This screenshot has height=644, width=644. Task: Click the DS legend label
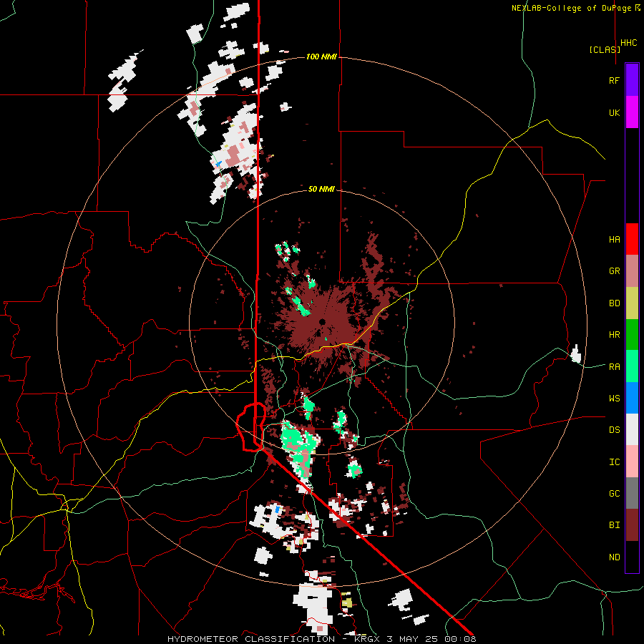coord(614,430)
